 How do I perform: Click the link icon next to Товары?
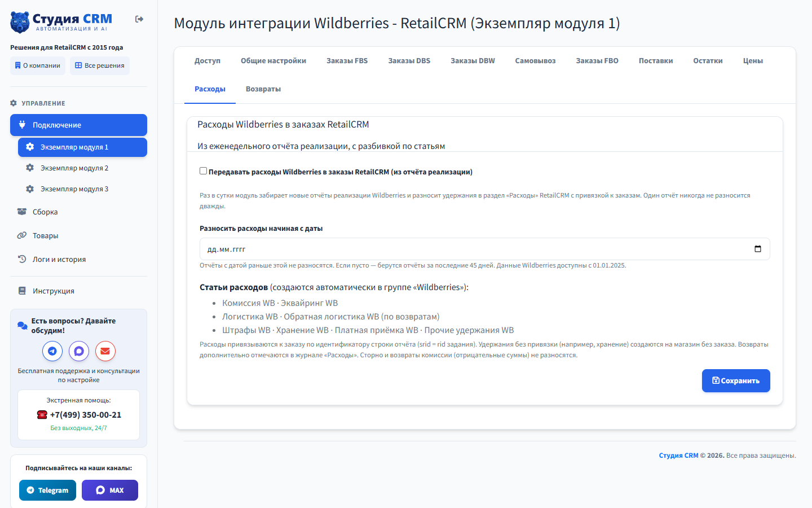(22, 235)
